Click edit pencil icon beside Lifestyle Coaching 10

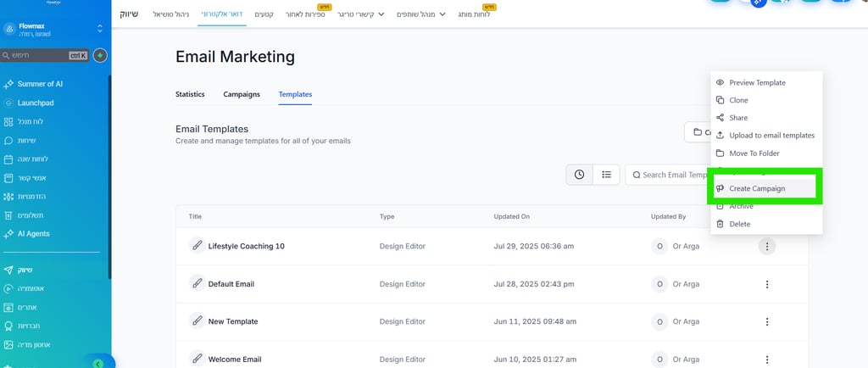coord(197,246)
